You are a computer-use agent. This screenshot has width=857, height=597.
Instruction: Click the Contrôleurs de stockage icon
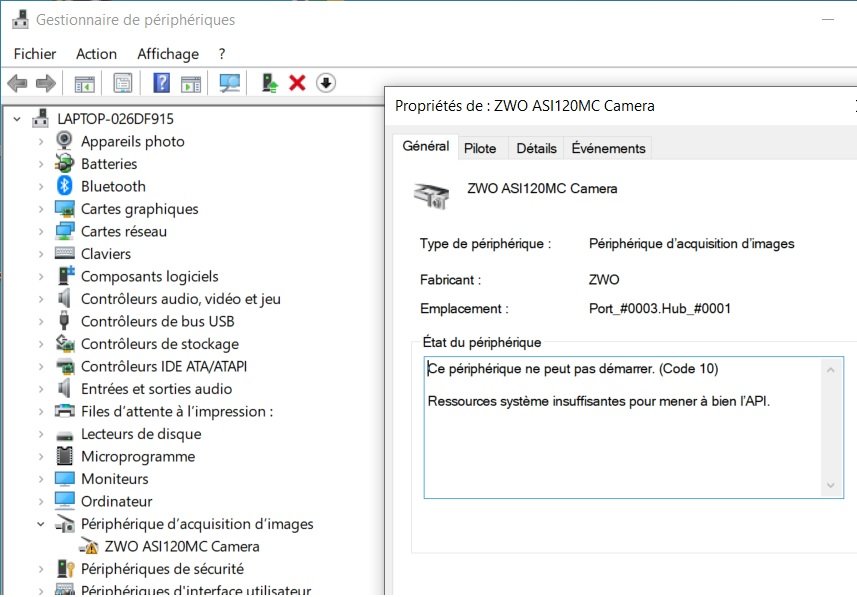tap(65, 343)
